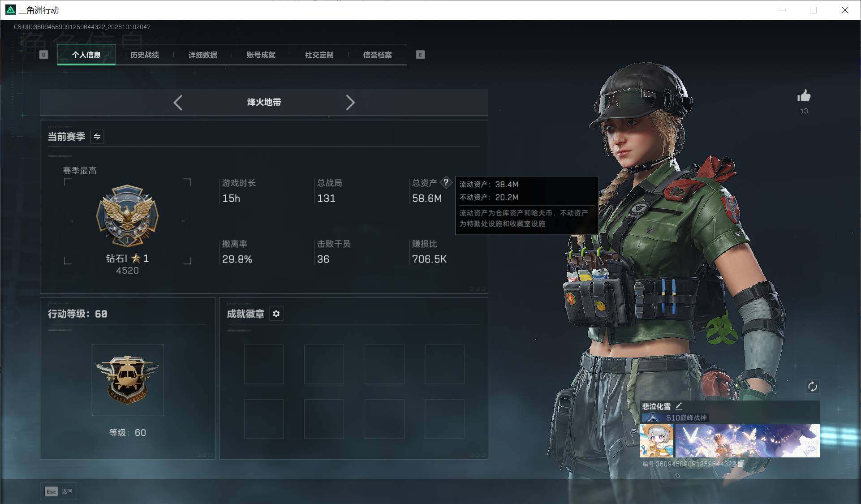
Task: Click the 游戏时长 15h value
Action: [231, 198]
